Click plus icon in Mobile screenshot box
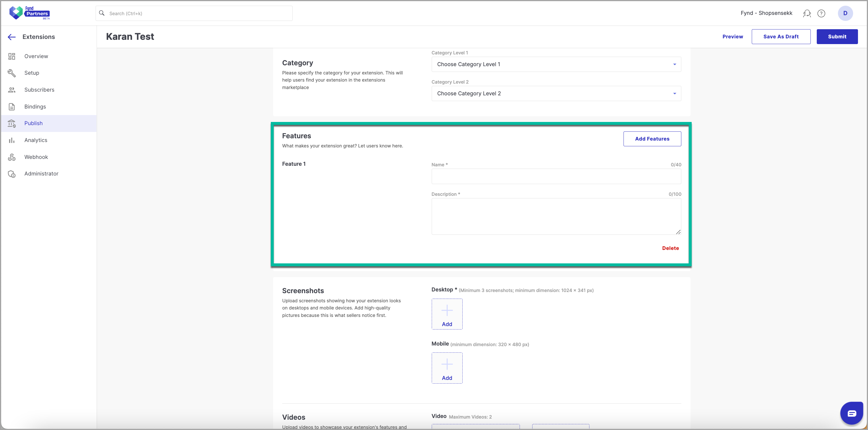 tap(447, 364)
